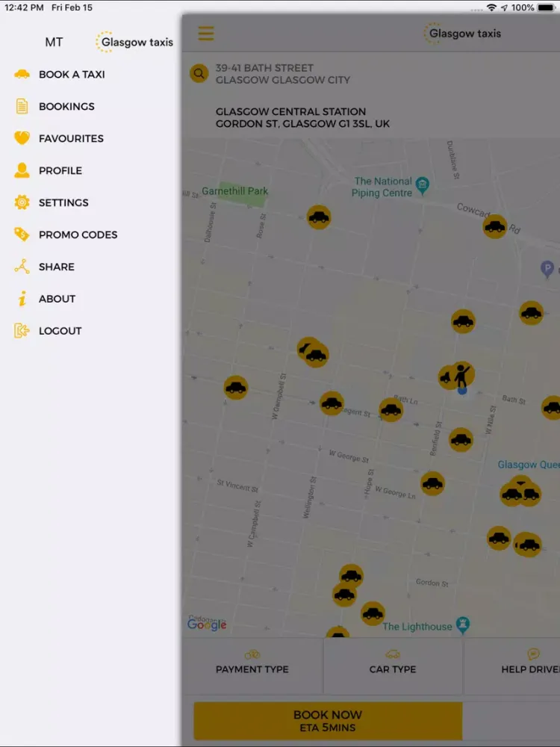Click the yellow taxi icon beside Book a Taxi

pos(22,74)
